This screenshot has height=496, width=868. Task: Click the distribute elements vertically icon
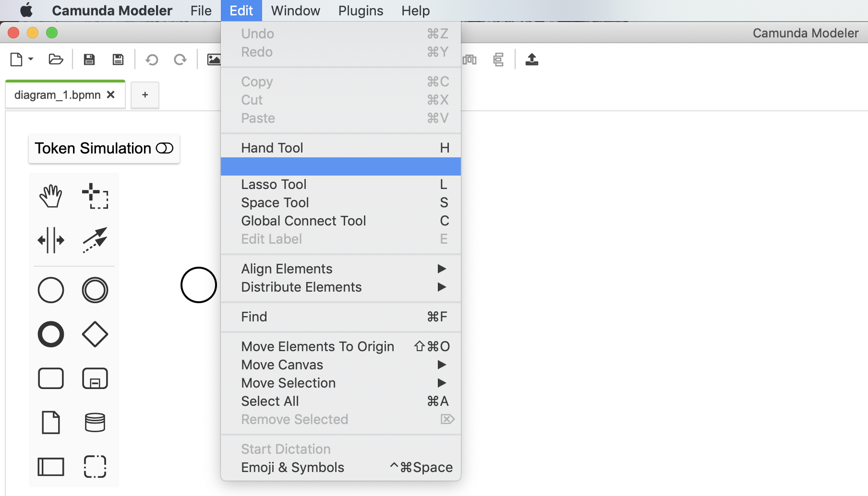pos(498,59)
